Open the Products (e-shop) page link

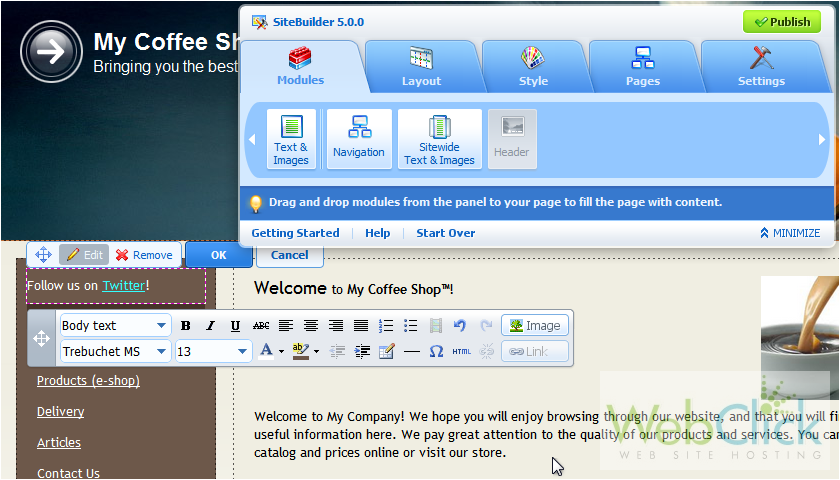point(88,380)
